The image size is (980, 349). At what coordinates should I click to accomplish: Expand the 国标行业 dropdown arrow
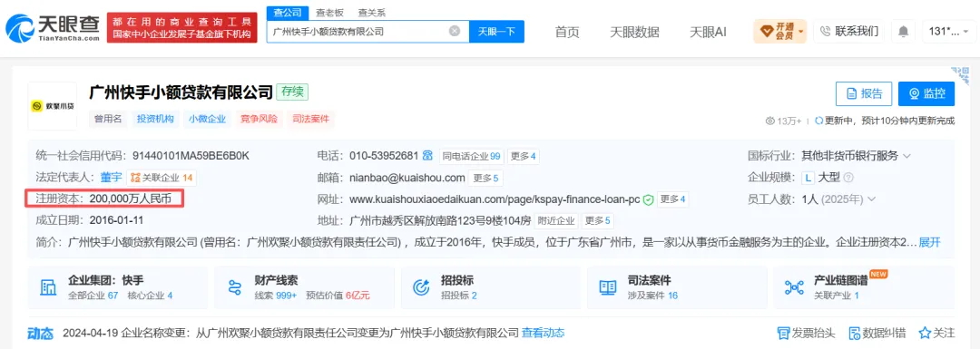[x=906, y=156]
